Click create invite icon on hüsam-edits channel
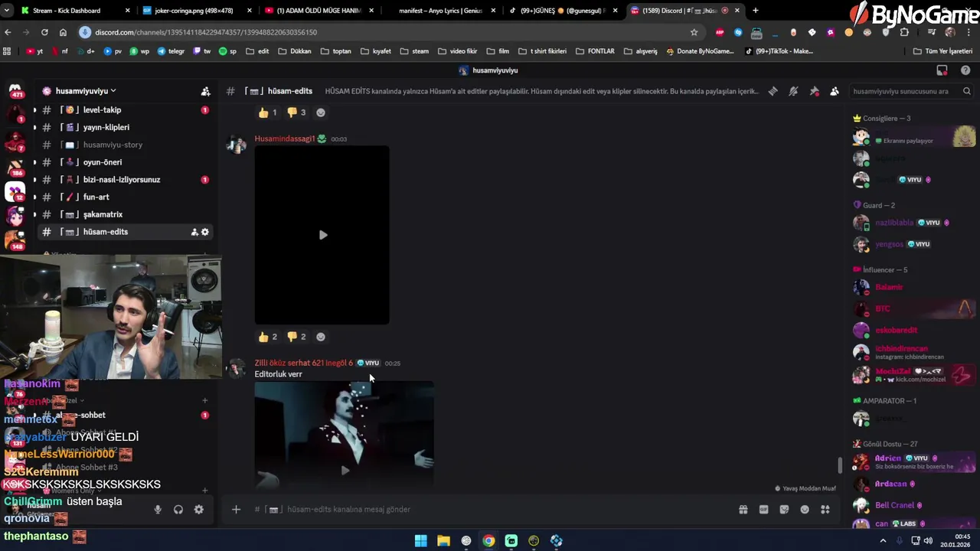This screenshot has height=551, width=980. point(194,232)
